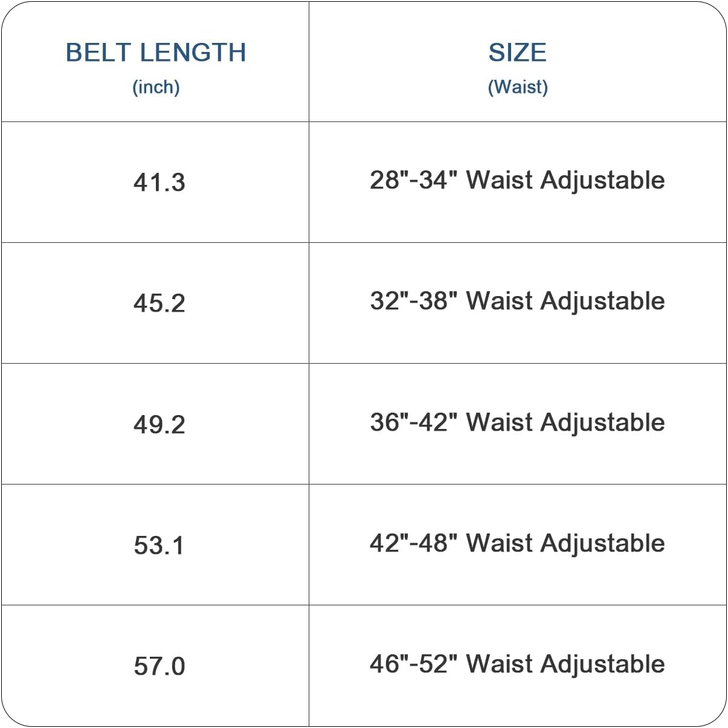Screen dimensions: 728x728
Task: Pick the 49.2 belt length value
Action: (159, 425)
